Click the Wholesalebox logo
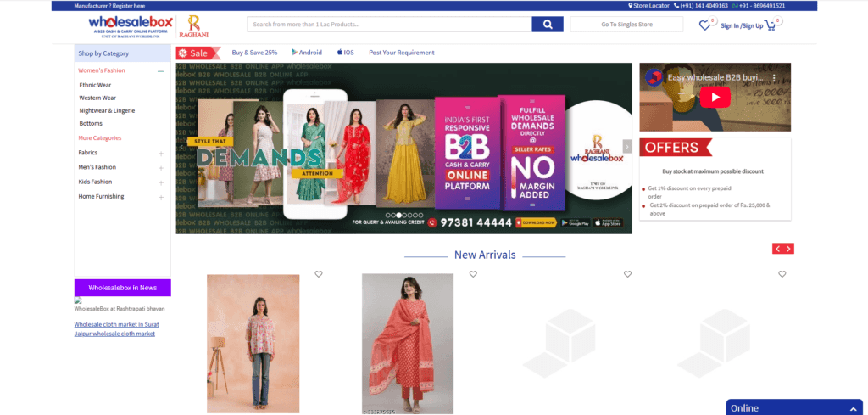The image size is (868, 415). click(131, 25)
